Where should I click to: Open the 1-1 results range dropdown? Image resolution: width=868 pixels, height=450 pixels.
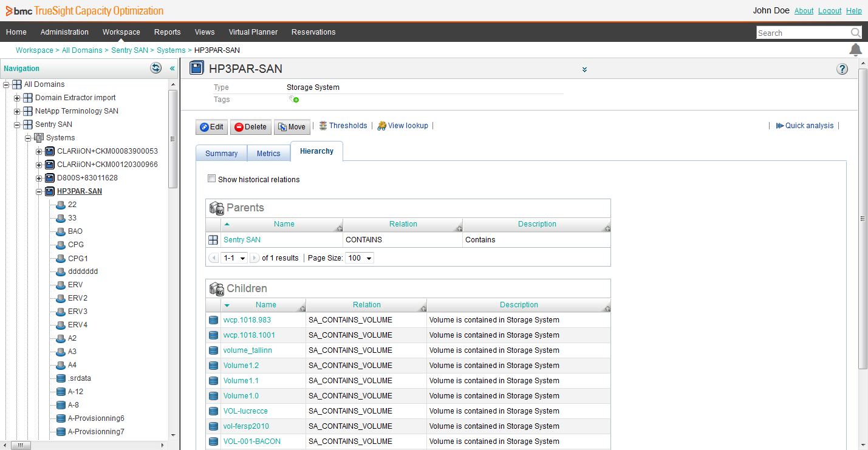tap(234, 258)
